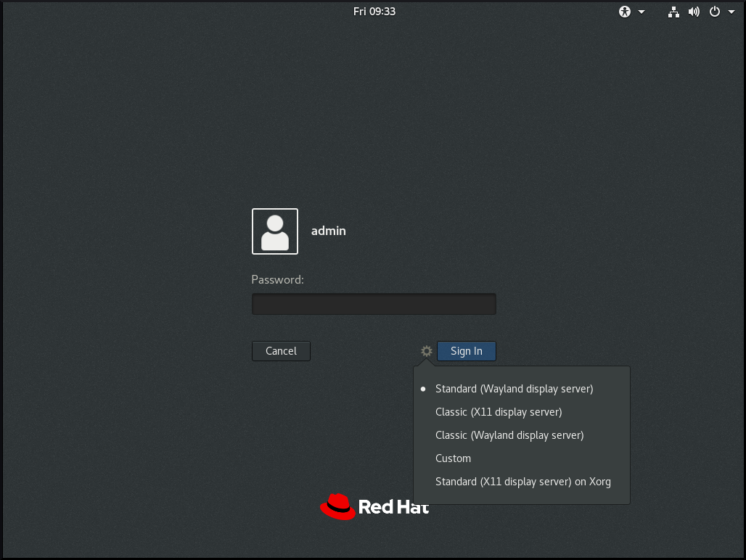Expand the power menu dropdown arrow

[731, 12]
